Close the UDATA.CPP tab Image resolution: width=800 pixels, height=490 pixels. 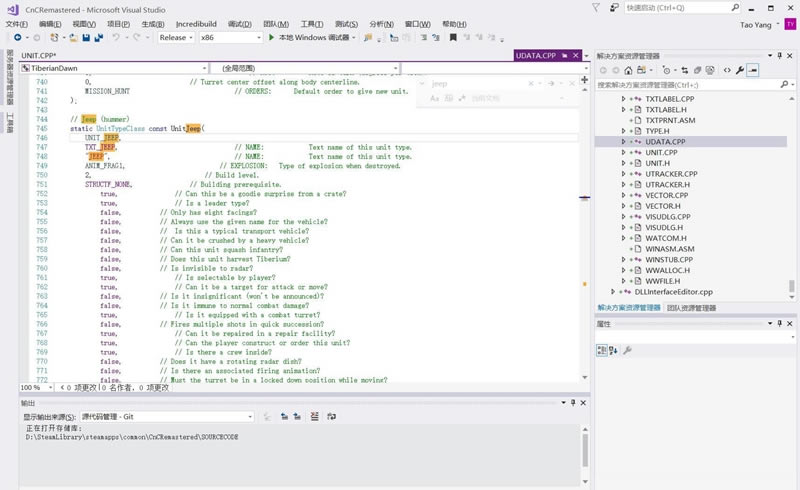[576, 55]
